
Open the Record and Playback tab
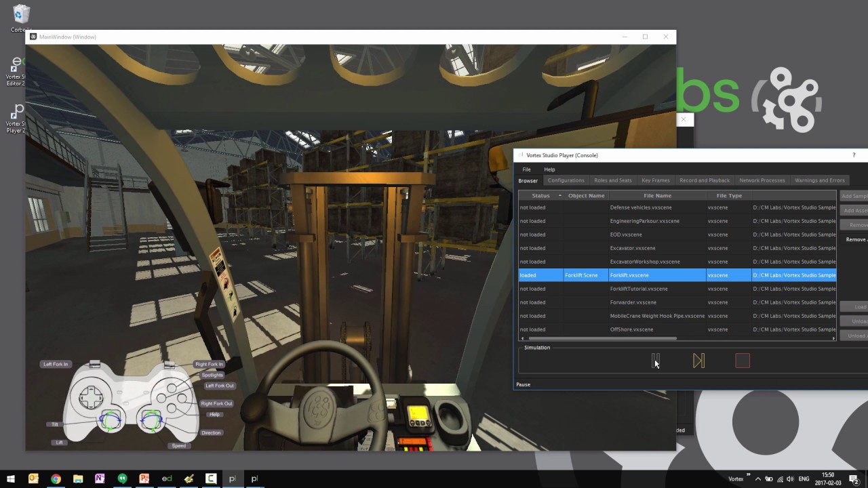tap(705, 180)
